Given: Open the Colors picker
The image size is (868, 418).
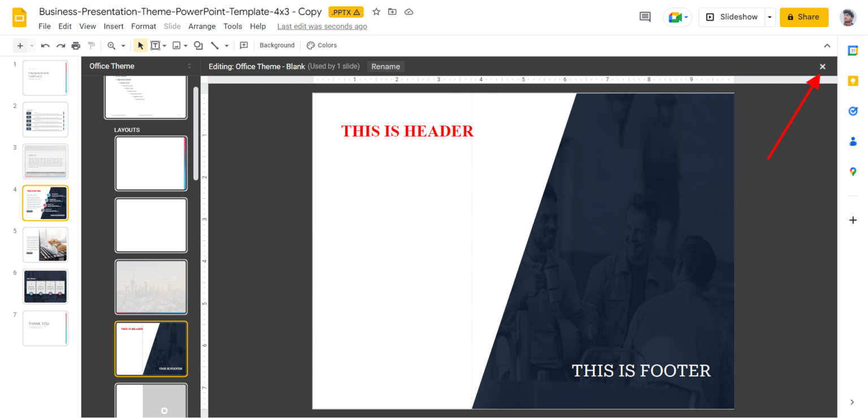Looking at the screenshot, I should click(322, 45).
